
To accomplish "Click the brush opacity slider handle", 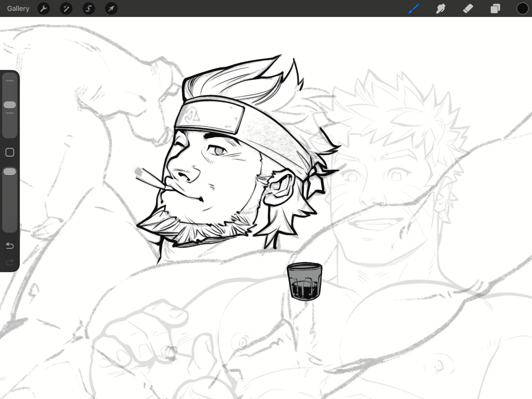I will [10, 172].
